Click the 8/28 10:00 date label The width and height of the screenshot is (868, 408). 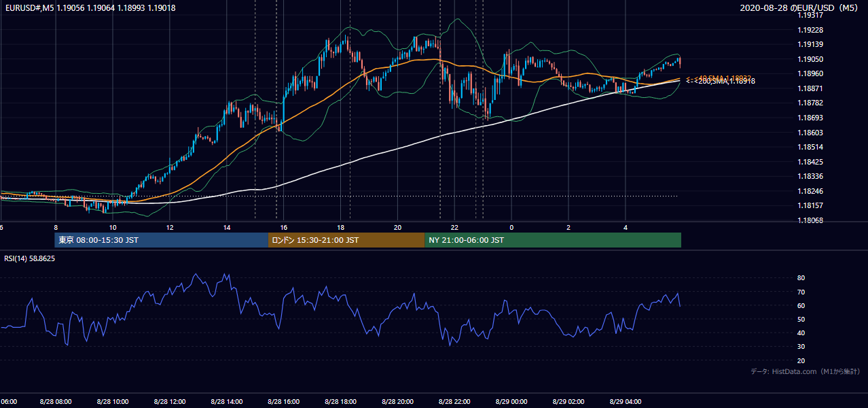(x=113, y=402)
